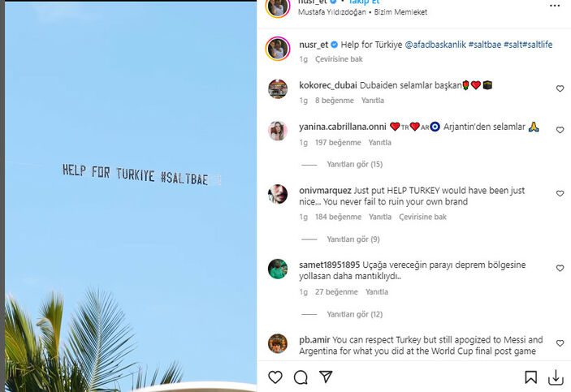Open comments via the speech bubble icon
The width and height of the screenshot is (571, 392).
click(x=301, y=377)
